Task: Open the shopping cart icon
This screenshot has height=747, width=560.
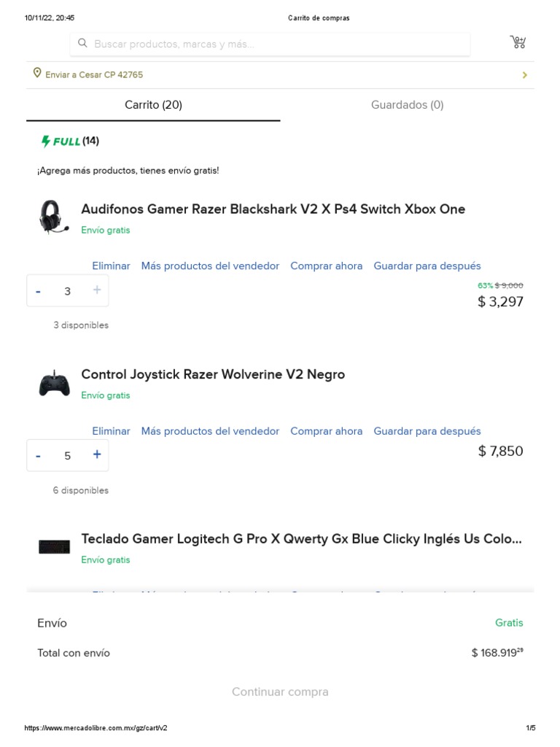Action: (x=518, y=42)
